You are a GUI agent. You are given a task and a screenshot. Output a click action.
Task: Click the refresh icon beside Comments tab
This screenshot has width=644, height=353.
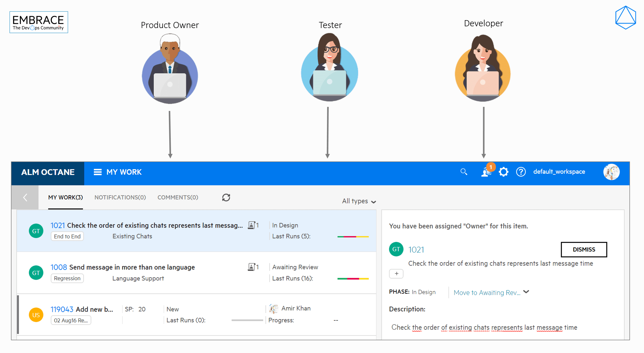226,197
